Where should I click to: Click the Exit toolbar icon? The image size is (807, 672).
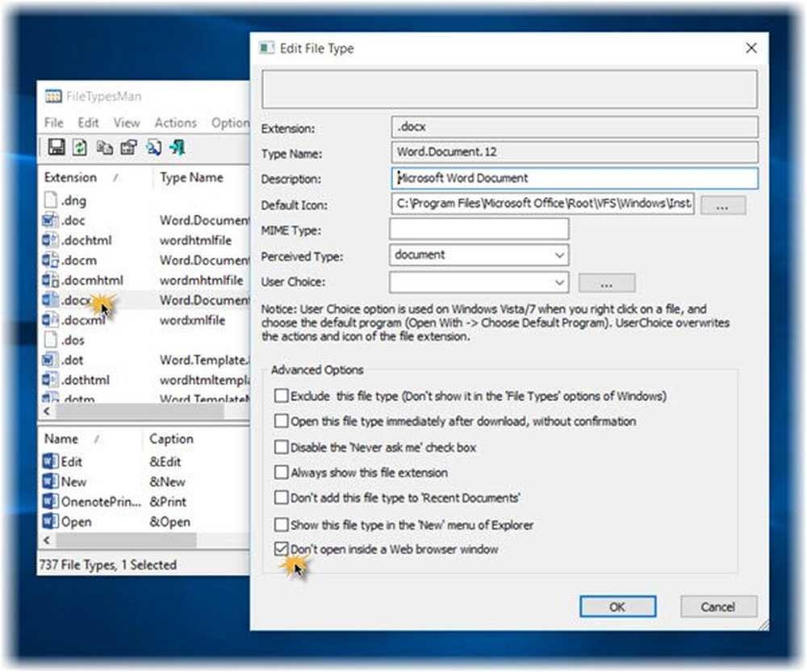point(178,148)
